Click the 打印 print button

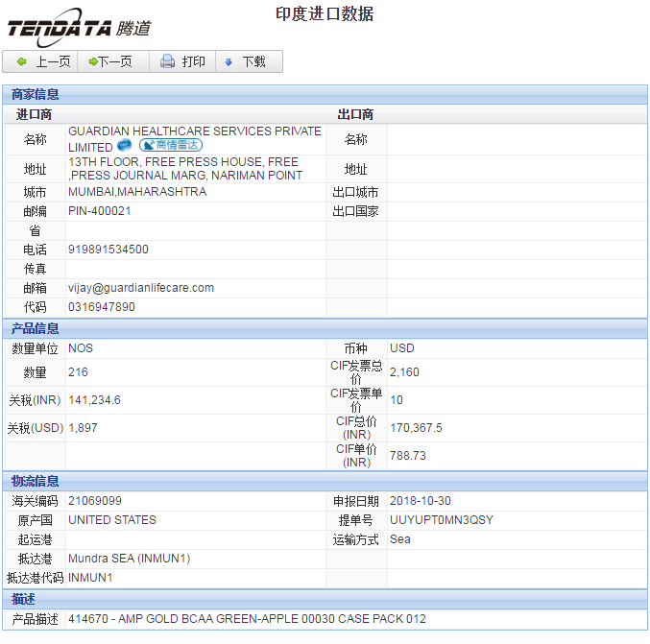point(182,61)
